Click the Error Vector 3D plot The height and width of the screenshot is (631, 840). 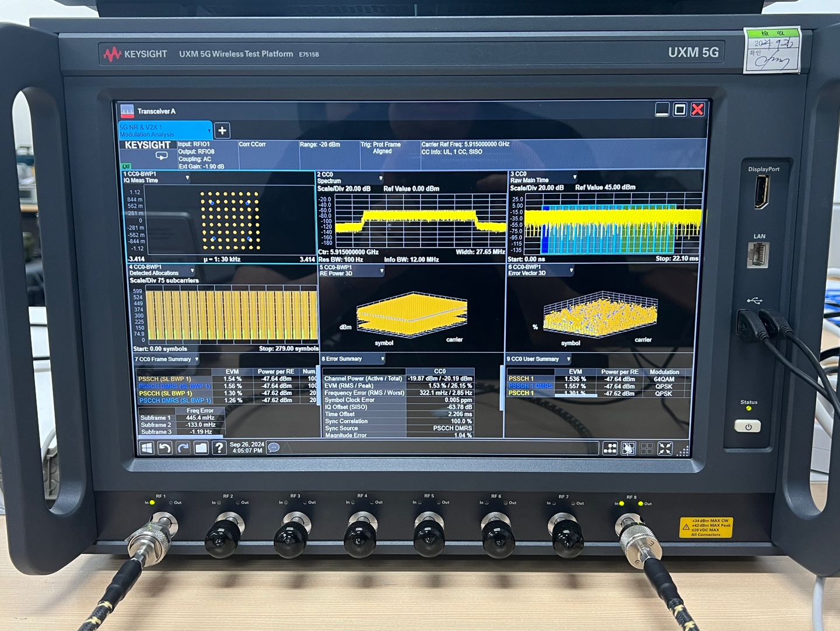[600, 314]
